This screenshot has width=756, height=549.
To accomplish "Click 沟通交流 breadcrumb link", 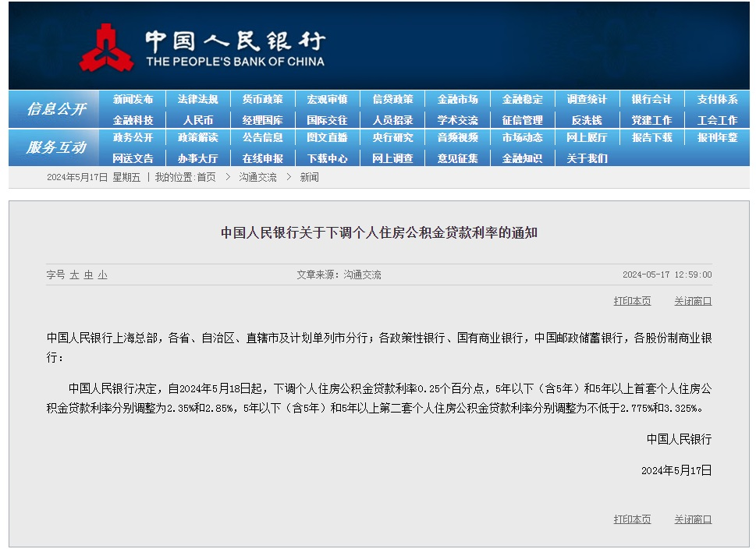I will click(x=257, y=177).
